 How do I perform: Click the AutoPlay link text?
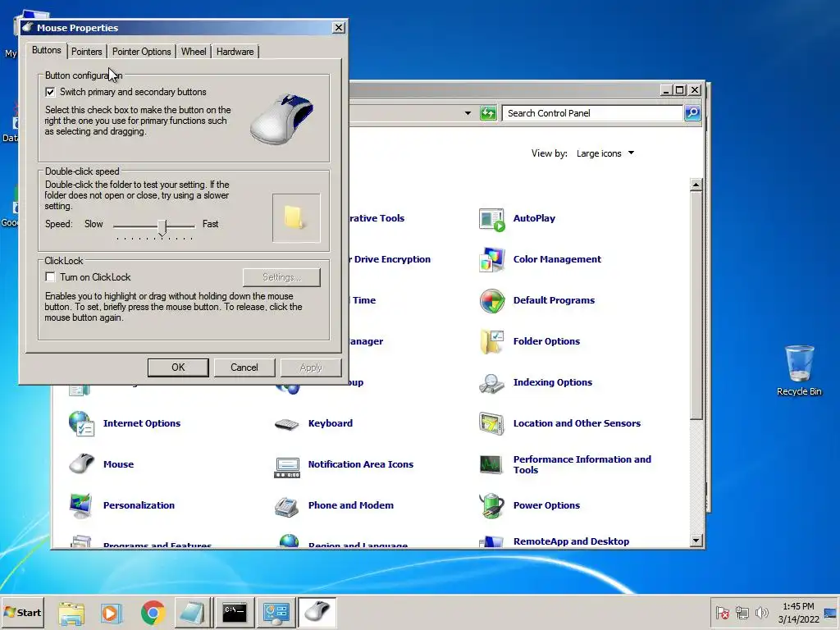534,218
